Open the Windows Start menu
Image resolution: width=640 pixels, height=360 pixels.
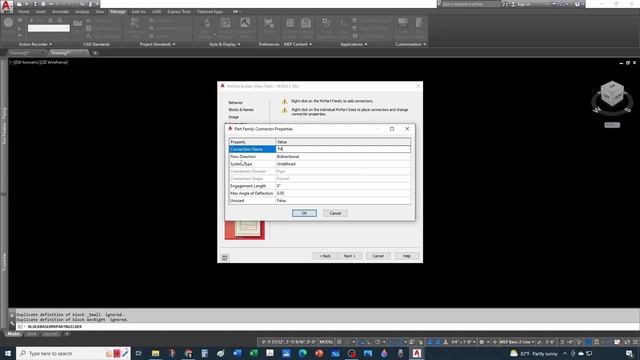(x=8, y=353)
